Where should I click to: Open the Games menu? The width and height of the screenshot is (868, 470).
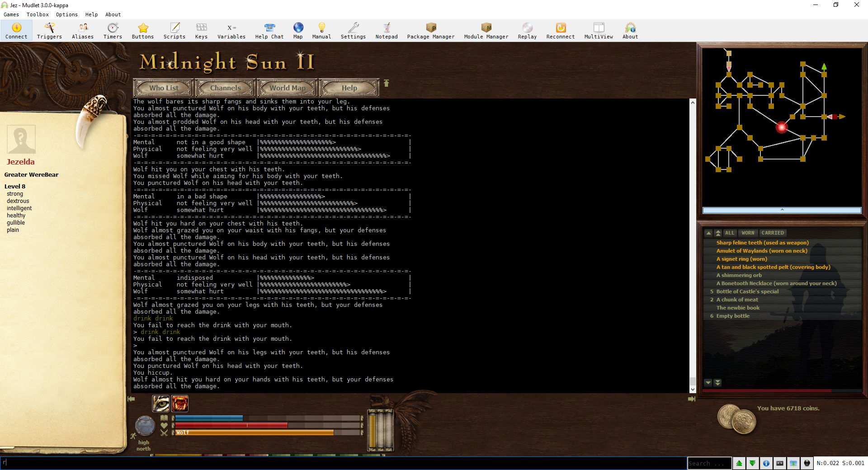coord(11,14)
